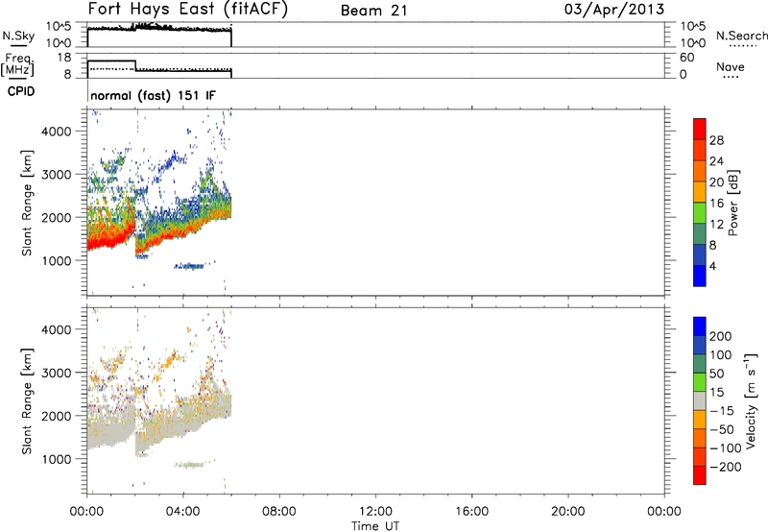The image size is (768, 532).
Task: Click the low-range echo patch near 800 km in power panel
Action: click(x=190, y=266)
